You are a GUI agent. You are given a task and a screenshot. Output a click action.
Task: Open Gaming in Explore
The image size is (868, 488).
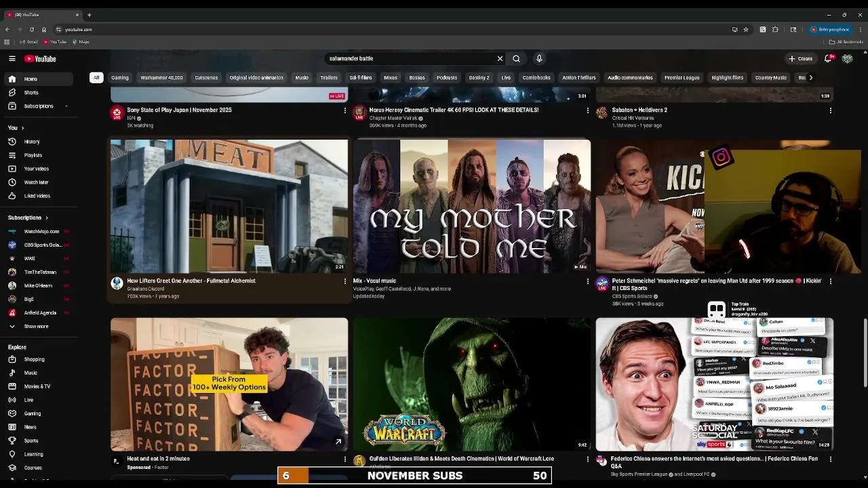[37, 413]
